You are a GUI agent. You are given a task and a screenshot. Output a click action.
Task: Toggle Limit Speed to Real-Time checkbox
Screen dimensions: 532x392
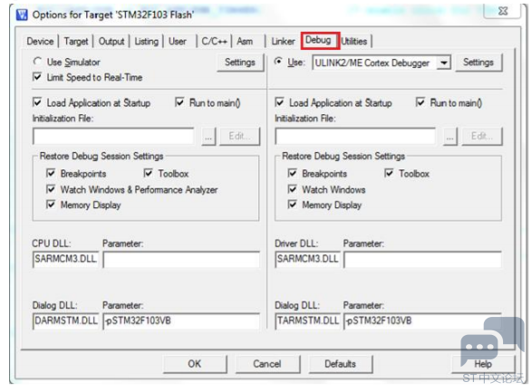click(x=37, y=77)
